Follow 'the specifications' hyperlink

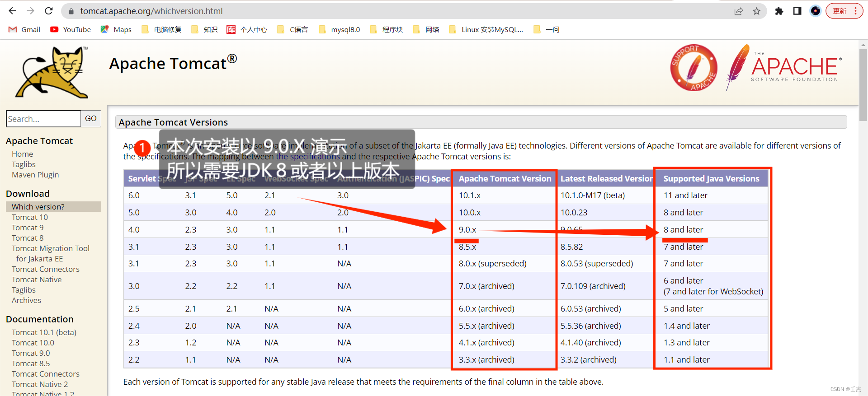click(308, 157)
